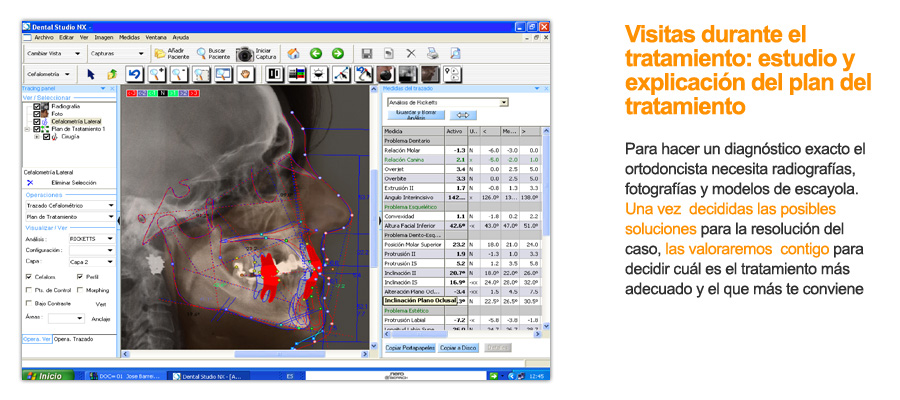Go to the home view icon
Screen dimensions: 900x400
point(293,54)
